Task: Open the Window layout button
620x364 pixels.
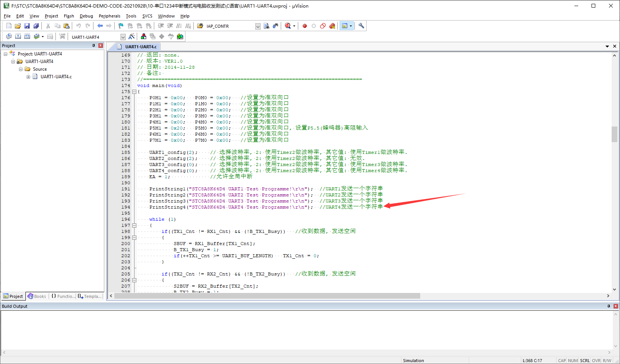Action: tap(345, 26)
